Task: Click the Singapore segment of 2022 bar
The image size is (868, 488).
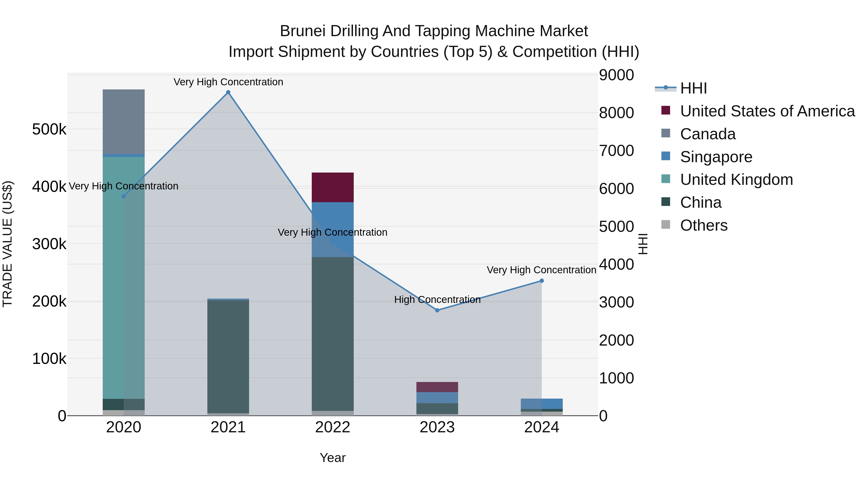Action: pos(332,230)
